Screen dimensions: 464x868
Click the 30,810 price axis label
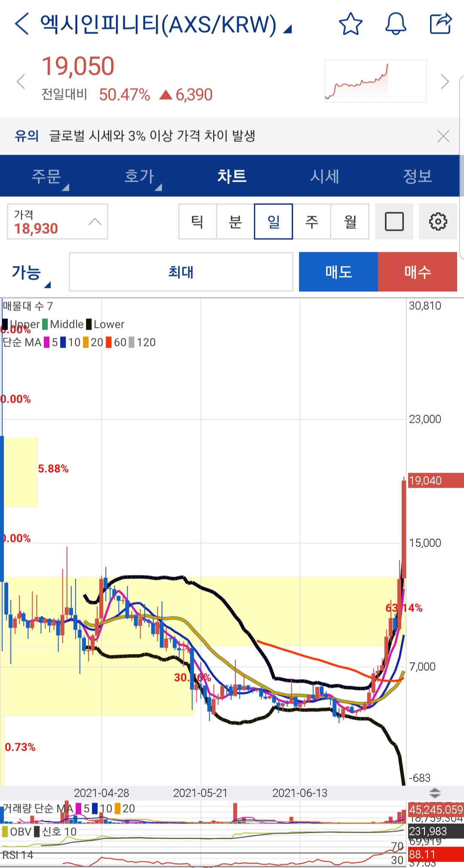425,306
